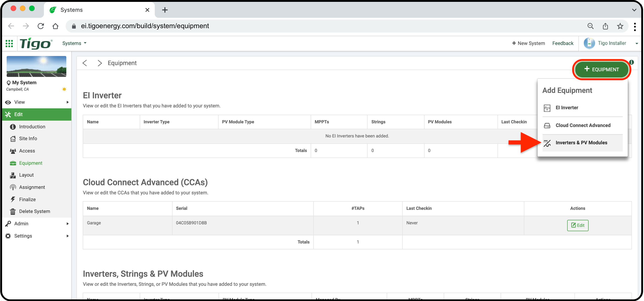Edit the Garage CCA entry
The image size is (644, 301).
point(578,225)
